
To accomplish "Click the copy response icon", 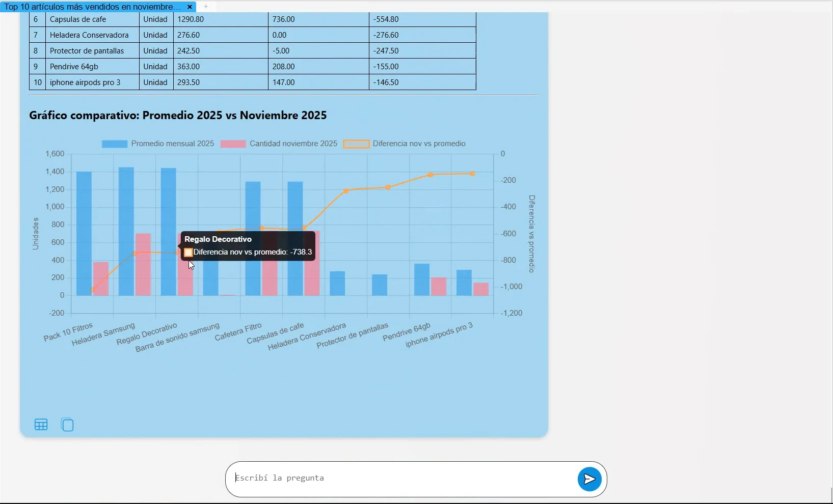I will click(x=67, y=425).
